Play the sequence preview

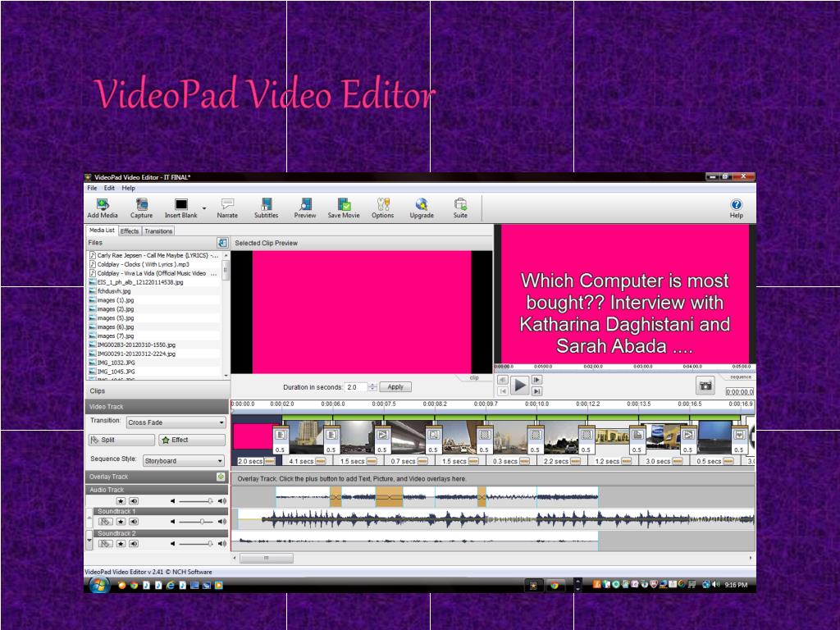519,386
